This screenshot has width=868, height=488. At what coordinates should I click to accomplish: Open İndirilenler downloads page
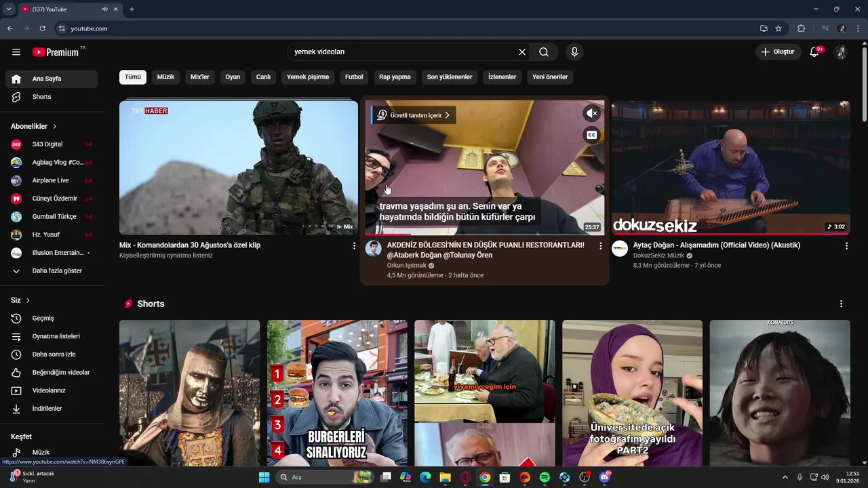tap(52, 409)
